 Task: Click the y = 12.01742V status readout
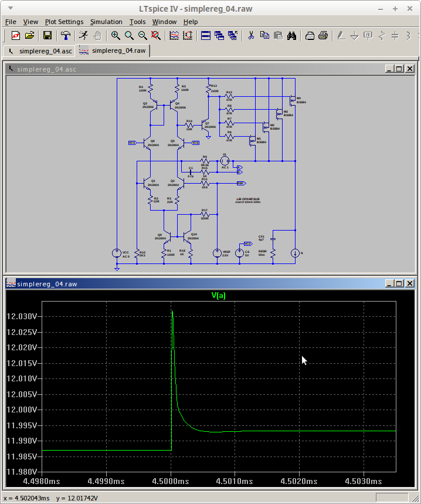click(77, 498)
